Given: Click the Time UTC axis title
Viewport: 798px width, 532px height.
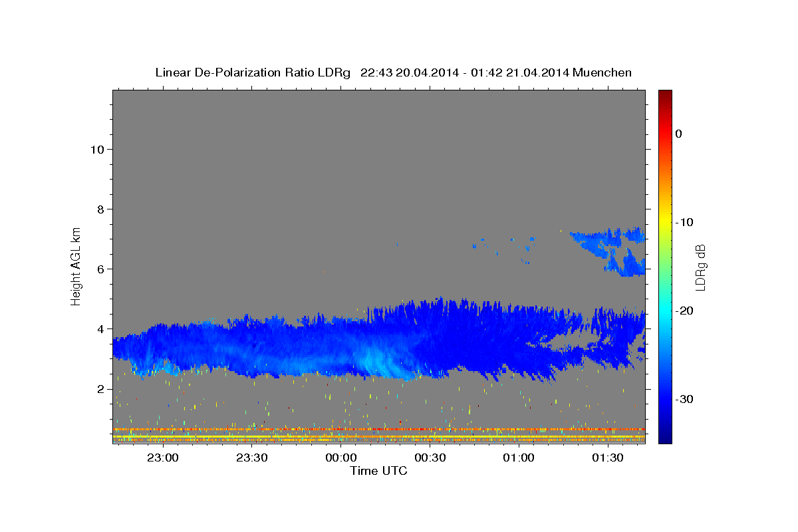Looking at the screenshot, I should pyautogui.click(x=378, y=471).
